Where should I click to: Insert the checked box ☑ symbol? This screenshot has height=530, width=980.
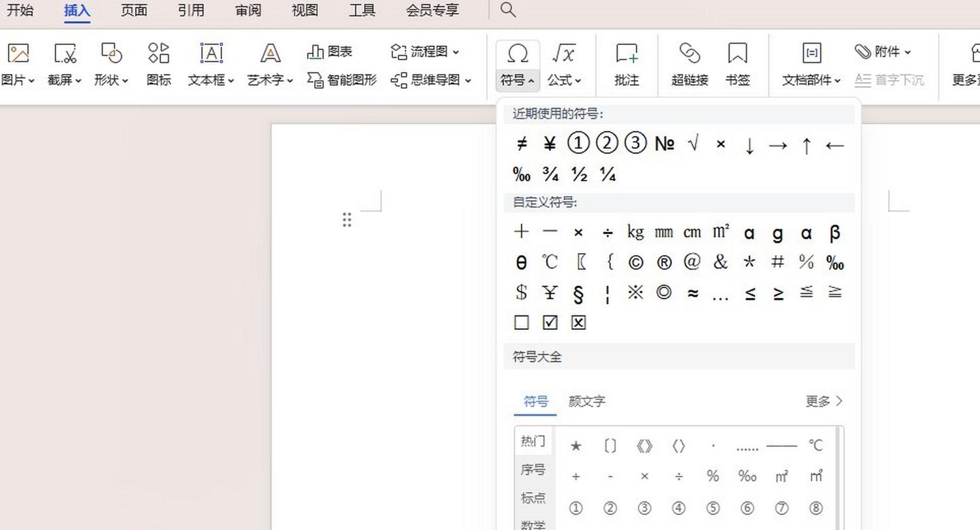pyautogui.click(x=550, y=323)
